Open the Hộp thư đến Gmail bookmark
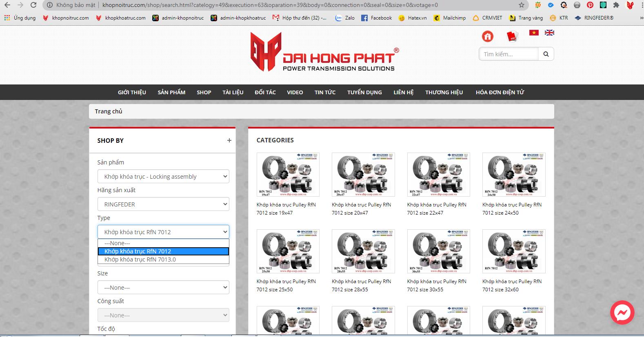Viewport: 644px width, 337px height. (x=300, y=18)
